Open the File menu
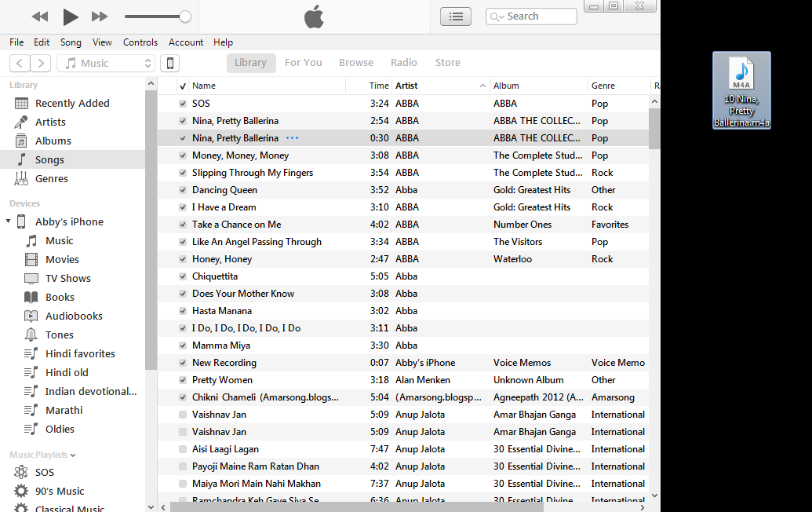The image size is (812, 512). pyautogui.click(x=16, y=42)
